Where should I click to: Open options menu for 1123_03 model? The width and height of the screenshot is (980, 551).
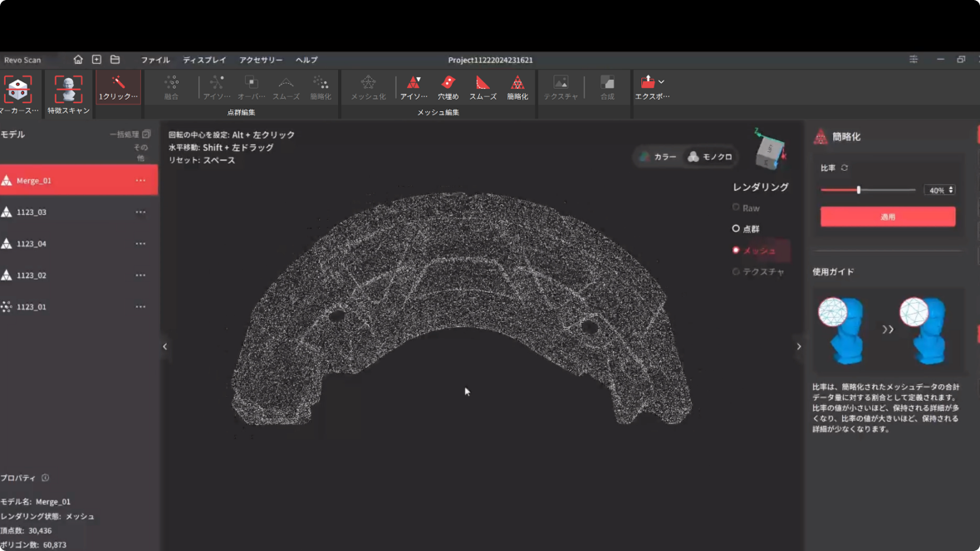pos(140,212)
